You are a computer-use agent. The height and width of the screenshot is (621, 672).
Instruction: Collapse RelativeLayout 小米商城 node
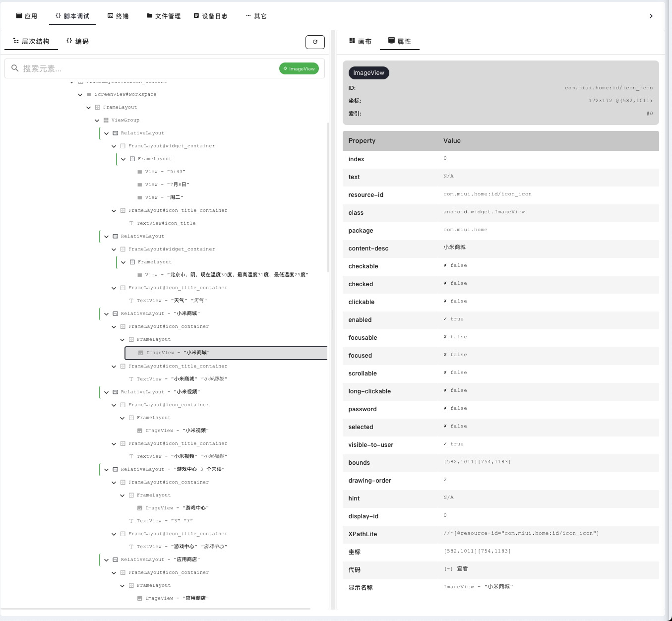[107, 313]
